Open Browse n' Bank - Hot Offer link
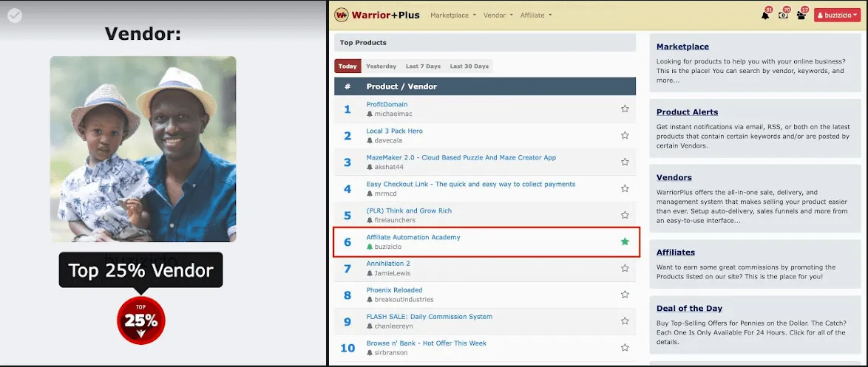 pyautogui.click(x=427, y=343)
